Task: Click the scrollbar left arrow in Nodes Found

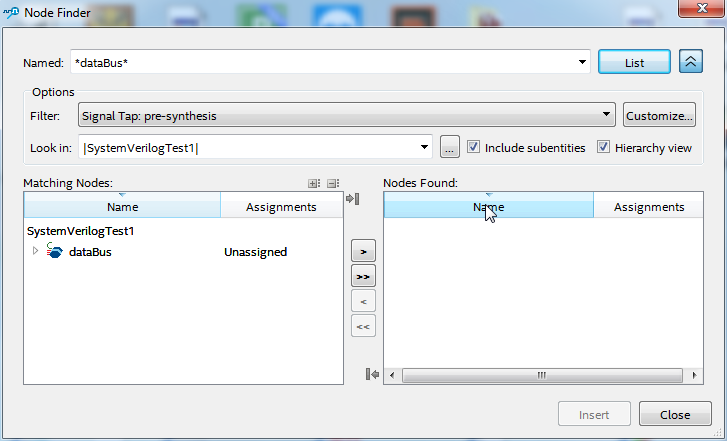Action: pyautogui.click(x=392, y=375)
